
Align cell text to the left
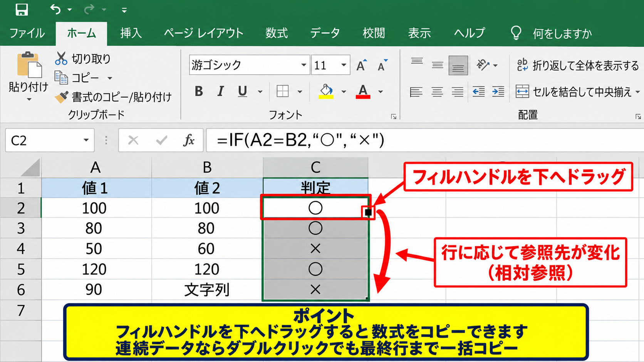coord(416,92)
